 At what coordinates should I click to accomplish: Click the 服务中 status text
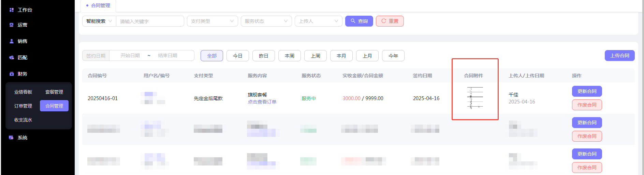(x=309, y=98)
